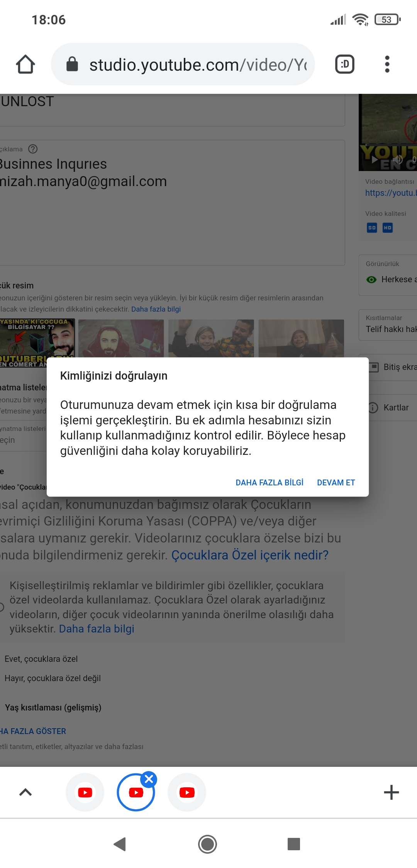The image size is (417, 868).
Task: Open Daha fazla bilgi link in gray notice
Action: click(97, 629)
